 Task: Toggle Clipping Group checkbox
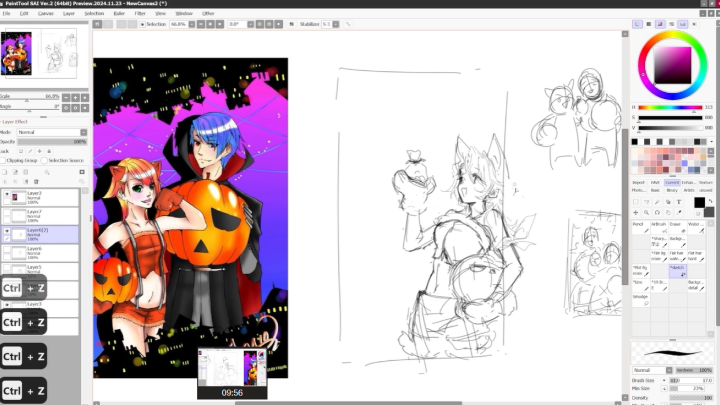click(3, 160)
